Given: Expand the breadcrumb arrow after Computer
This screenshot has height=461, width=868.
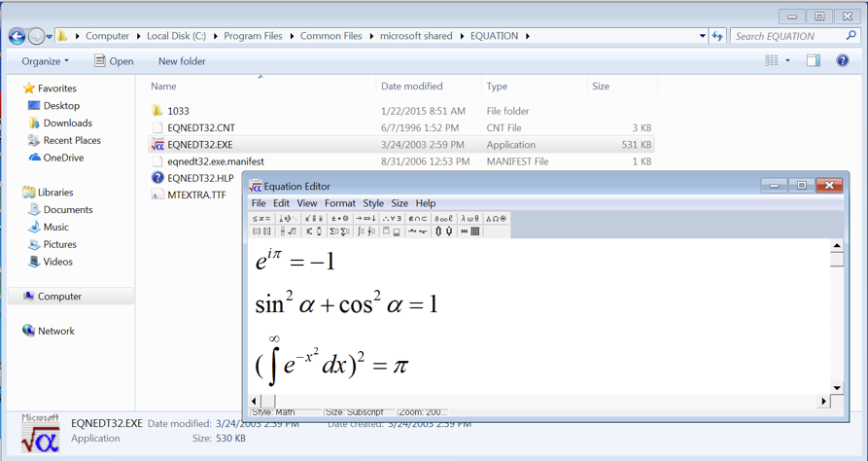Looking at the screenshot, I should point(138,36).
